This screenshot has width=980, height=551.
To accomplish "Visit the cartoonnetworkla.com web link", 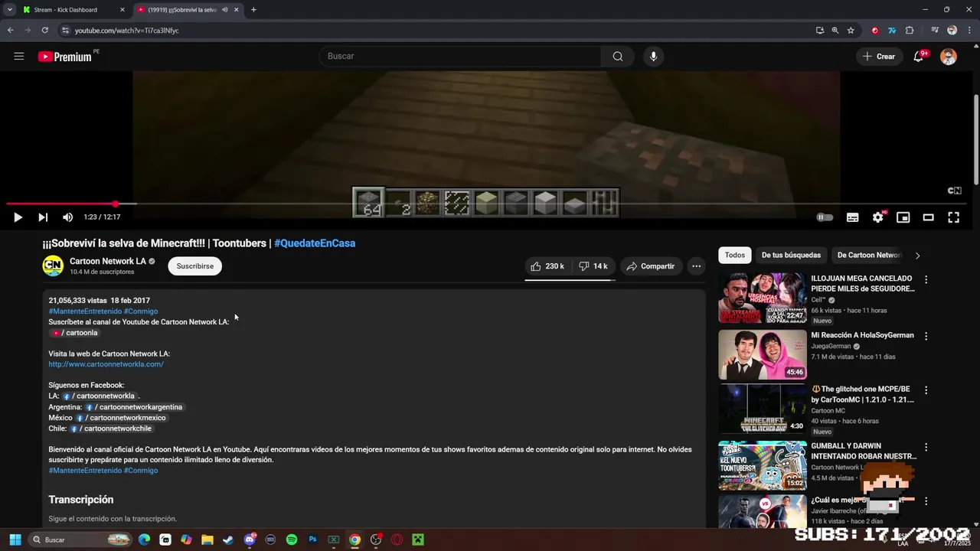I will tap(106, 364).
